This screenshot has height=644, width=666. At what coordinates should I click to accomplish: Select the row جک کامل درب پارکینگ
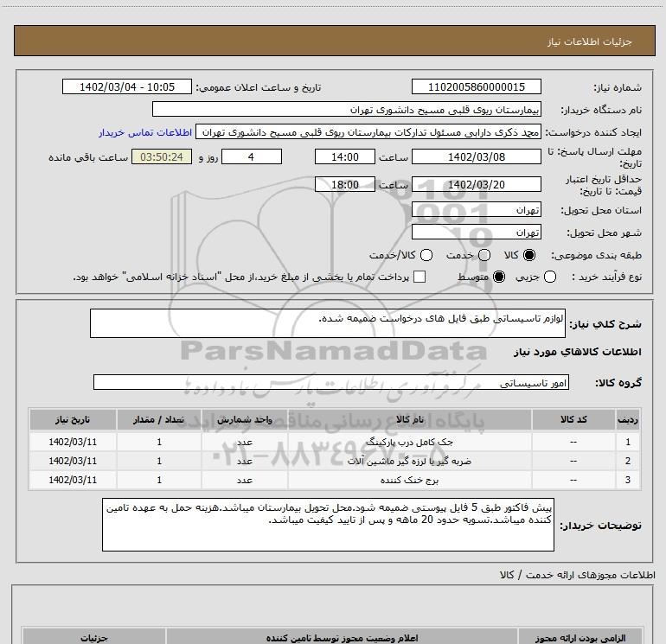click(x=335, y=442)
